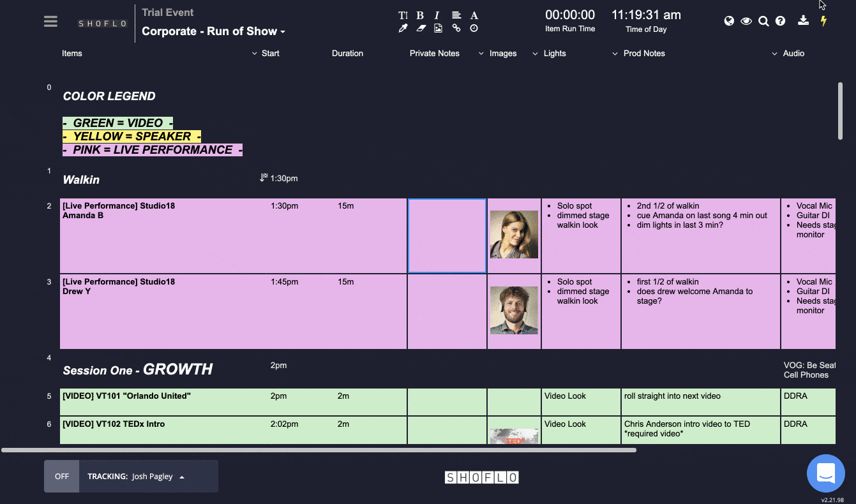Open the insert image tool
This screenshot has width=856, height=504.
click(438, 28)
